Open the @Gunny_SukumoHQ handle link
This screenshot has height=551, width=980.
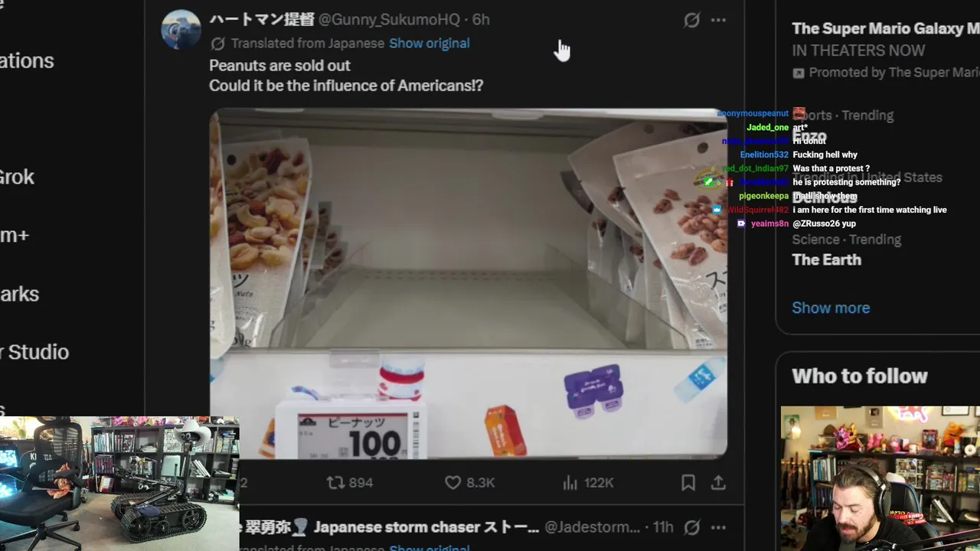[390, 20]
